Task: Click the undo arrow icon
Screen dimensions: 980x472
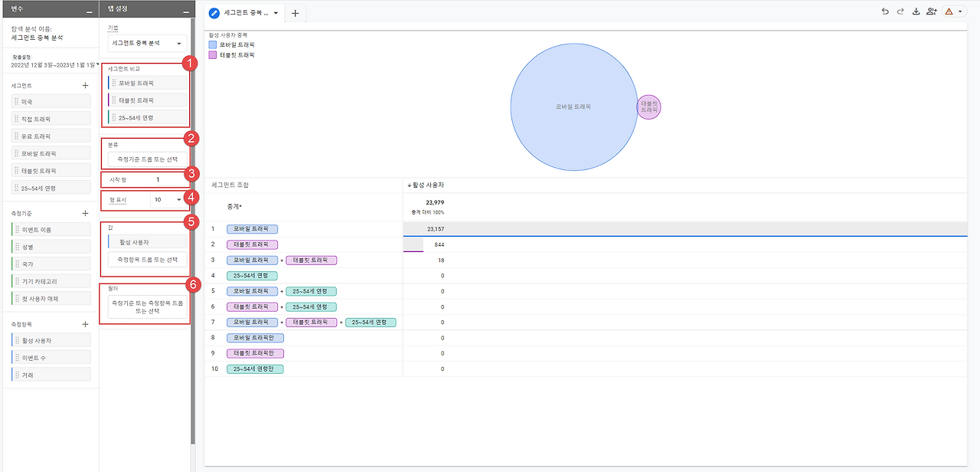Action: 885,11
